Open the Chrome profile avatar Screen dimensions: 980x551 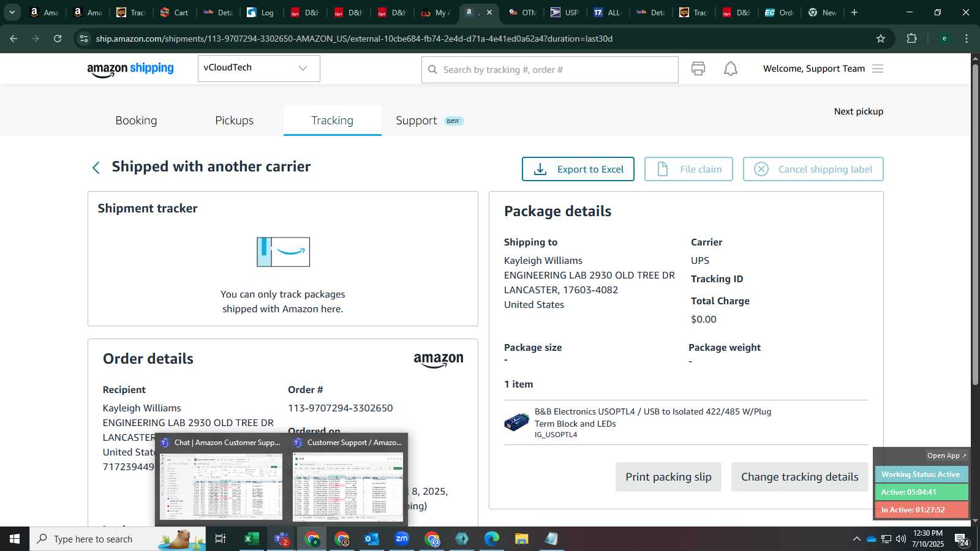(x=944, y=39)
